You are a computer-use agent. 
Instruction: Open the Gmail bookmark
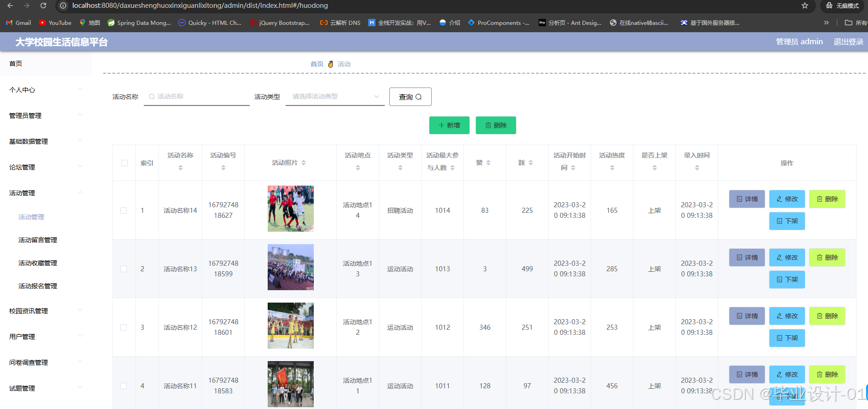tap(18, 23)
